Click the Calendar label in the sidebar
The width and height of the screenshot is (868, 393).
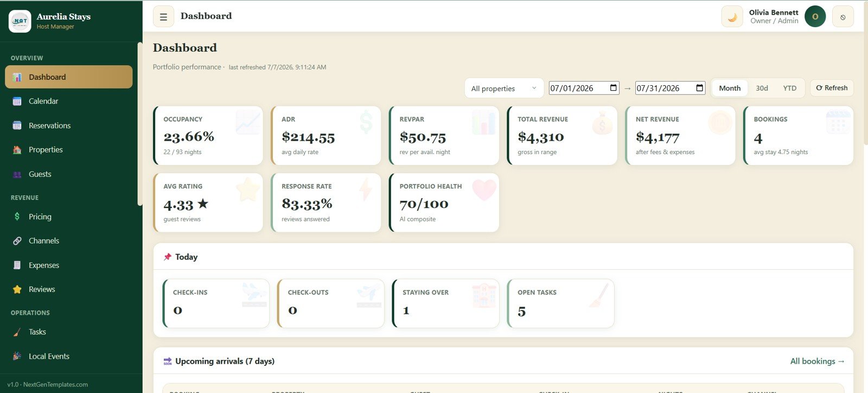pyautogui.click(x=43, y=101)
